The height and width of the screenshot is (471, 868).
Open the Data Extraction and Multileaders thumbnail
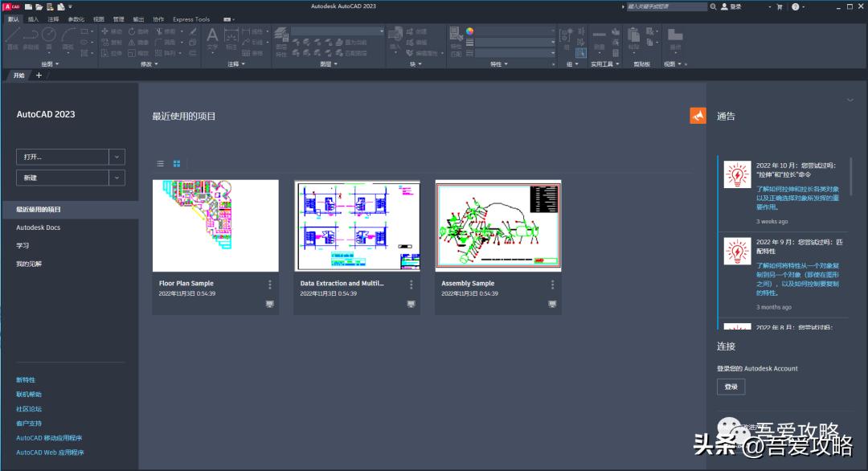[x=357, y=226]
